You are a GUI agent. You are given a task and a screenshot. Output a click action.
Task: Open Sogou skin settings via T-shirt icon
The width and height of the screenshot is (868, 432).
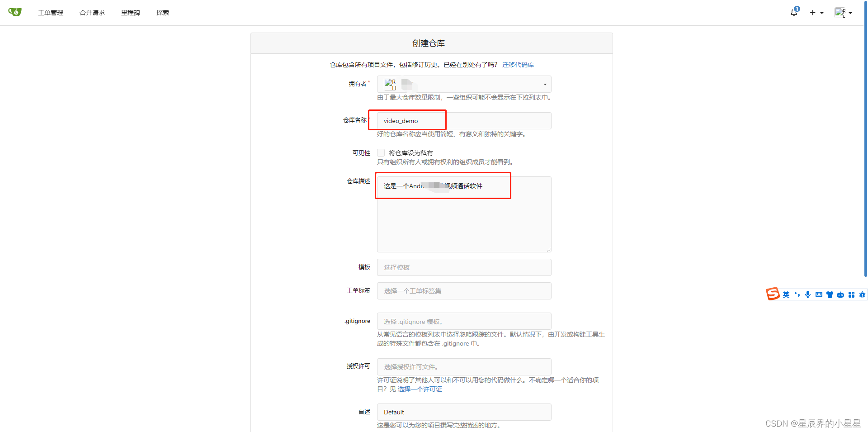(x=830, y=294)
